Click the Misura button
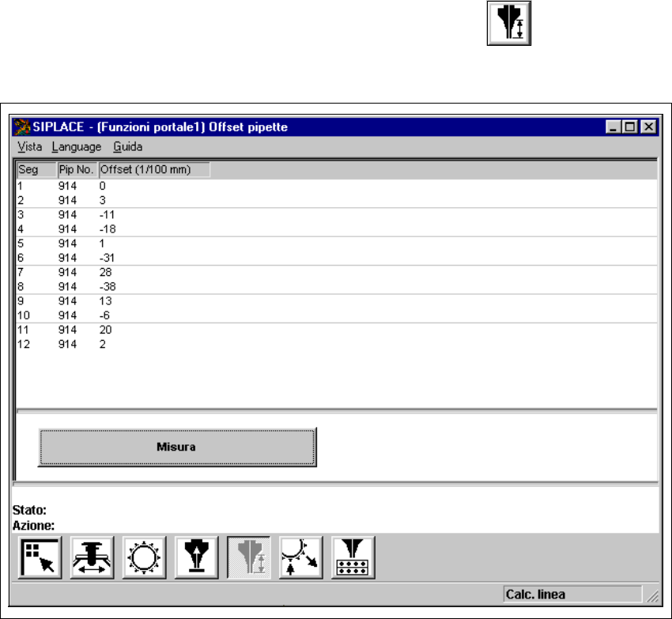Screen dimensions: 672x619 177,447
